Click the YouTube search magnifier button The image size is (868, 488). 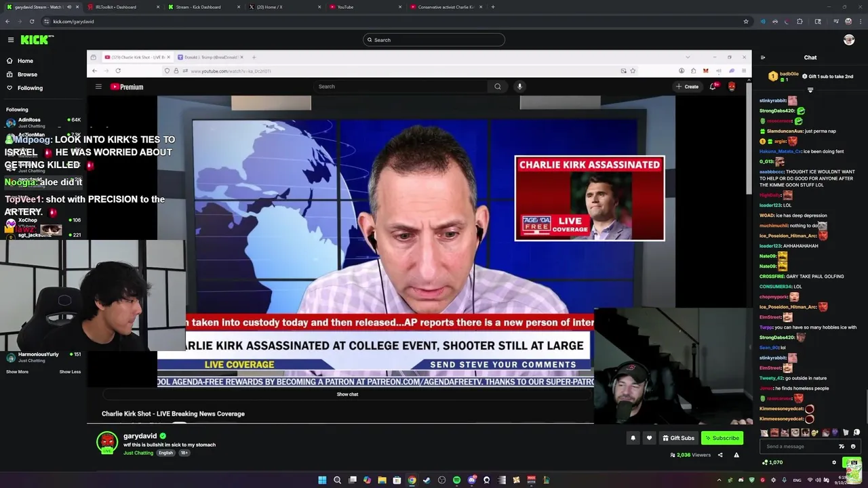[498, 87]
